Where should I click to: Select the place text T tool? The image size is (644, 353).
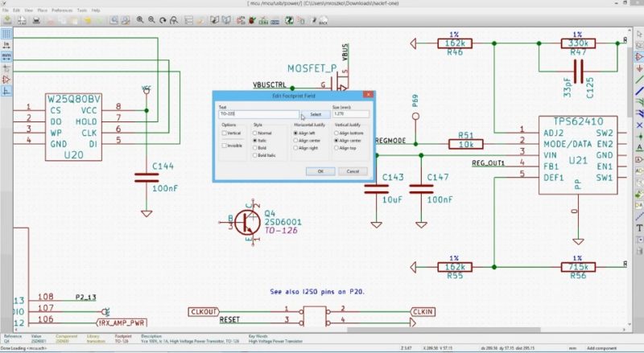[639, 228]
